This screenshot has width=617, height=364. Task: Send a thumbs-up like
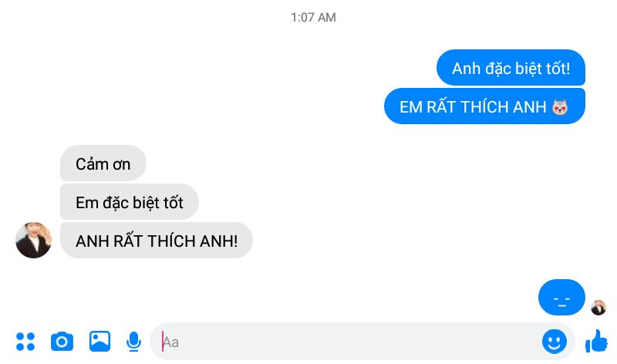[596, 341]
